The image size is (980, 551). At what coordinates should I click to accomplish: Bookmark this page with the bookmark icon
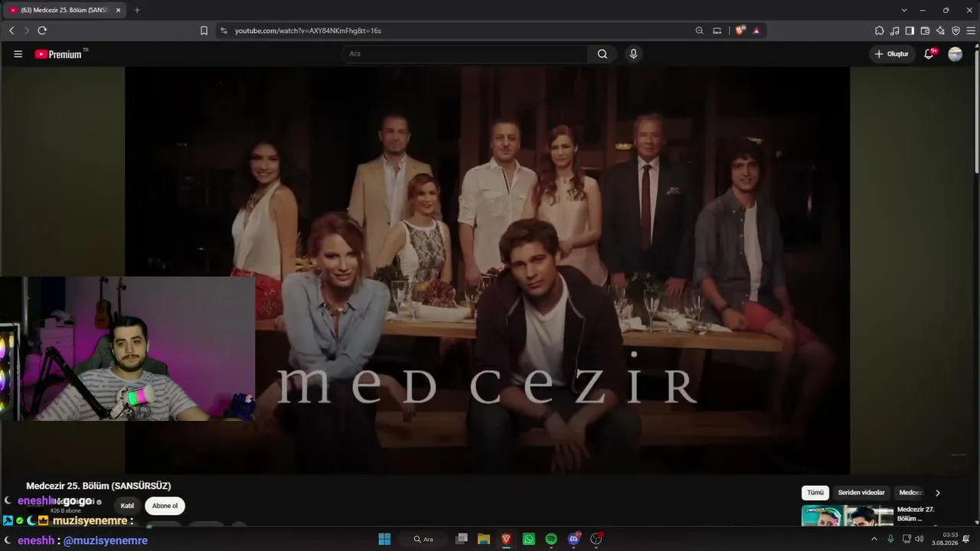[x=204, y=31]
